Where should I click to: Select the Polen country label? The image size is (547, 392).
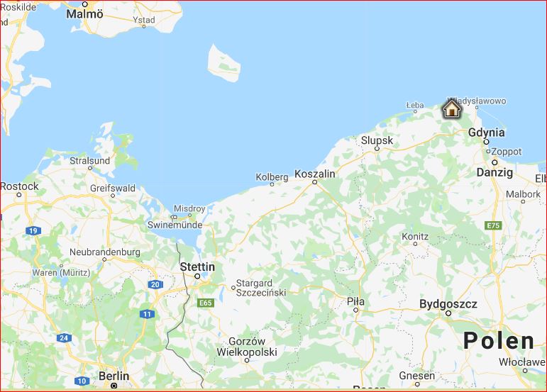pos(499,340)
